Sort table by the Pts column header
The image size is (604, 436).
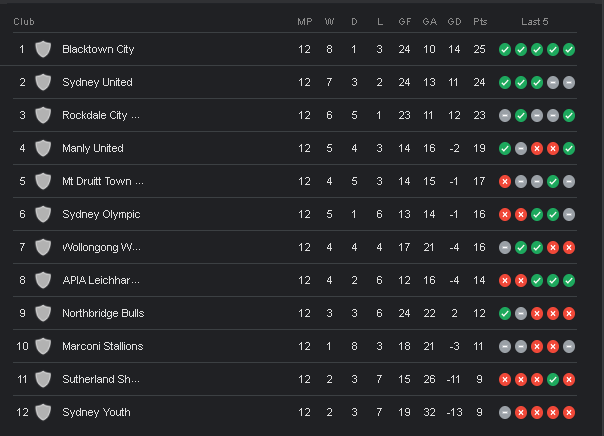(x=480, y=22)
